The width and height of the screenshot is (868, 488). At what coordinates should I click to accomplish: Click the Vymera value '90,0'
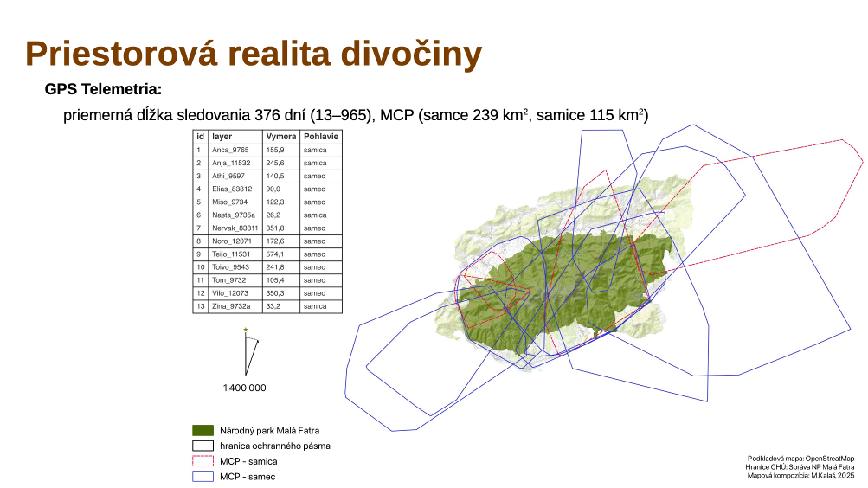(273, 189)
